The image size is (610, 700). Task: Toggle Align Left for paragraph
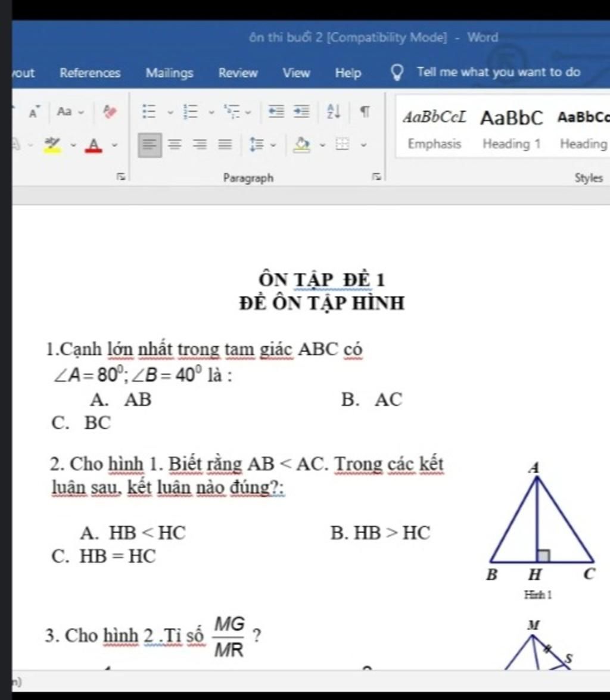pos(150,145)
